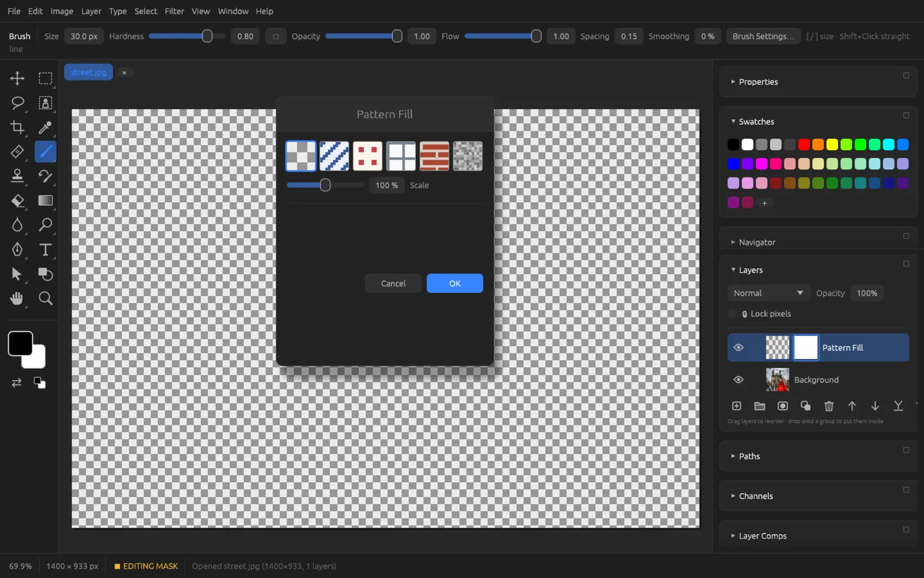The image size is (924, 578).
Task: Choose the red brick pattern thumbnail
Action: [434, 156]
